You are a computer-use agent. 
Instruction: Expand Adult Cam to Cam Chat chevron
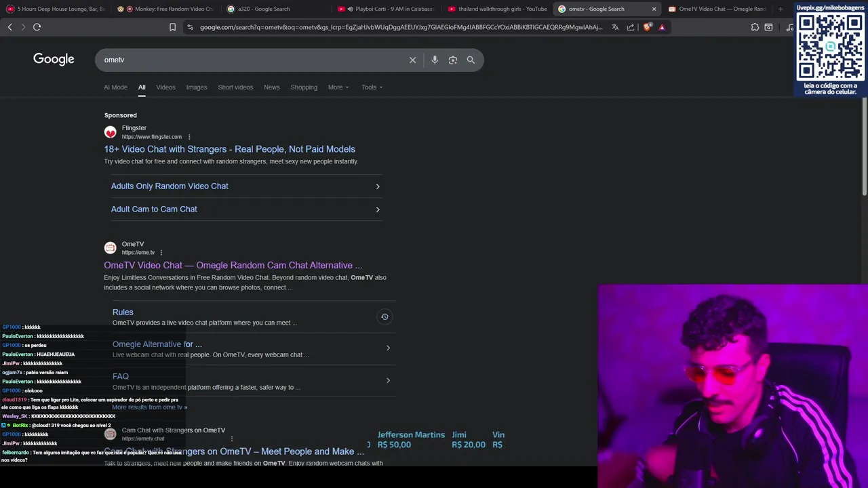pos(378,209)
